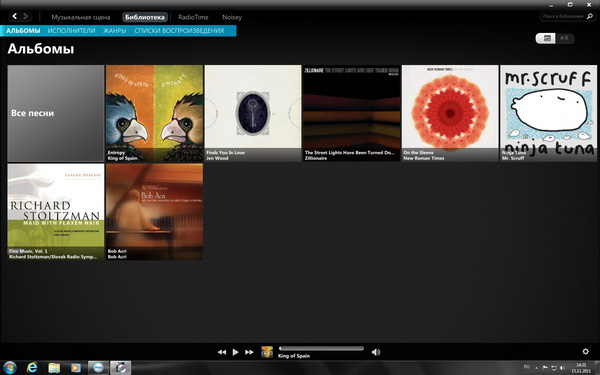Open the Списки воспроизведения tab
The width and height of the screenshot is (600, 375).
pyautogui.click(x=179, y=31)
